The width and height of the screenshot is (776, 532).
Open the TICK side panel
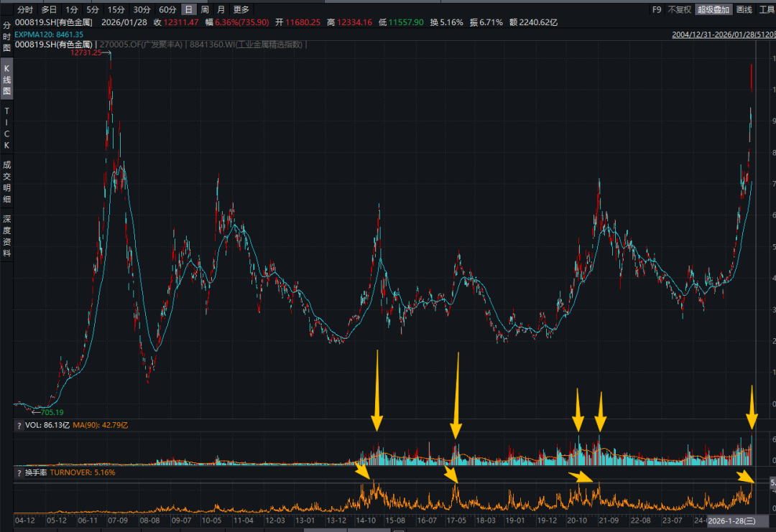(6, 128)
